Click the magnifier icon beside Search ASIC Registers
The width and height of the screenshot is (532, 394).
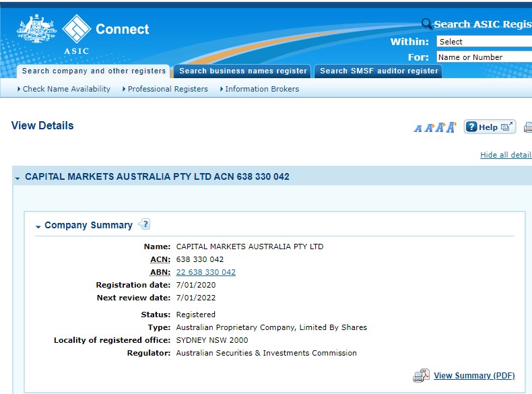point(426,24)
